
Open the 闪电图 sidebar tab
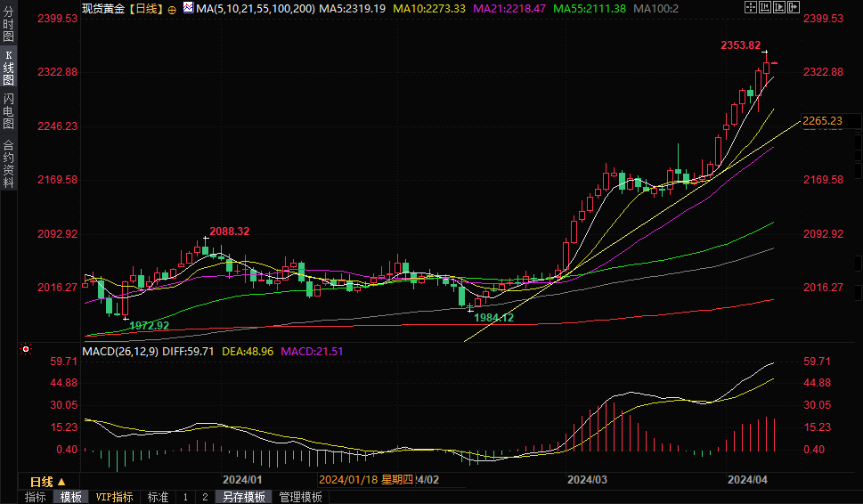click(8, 110)
